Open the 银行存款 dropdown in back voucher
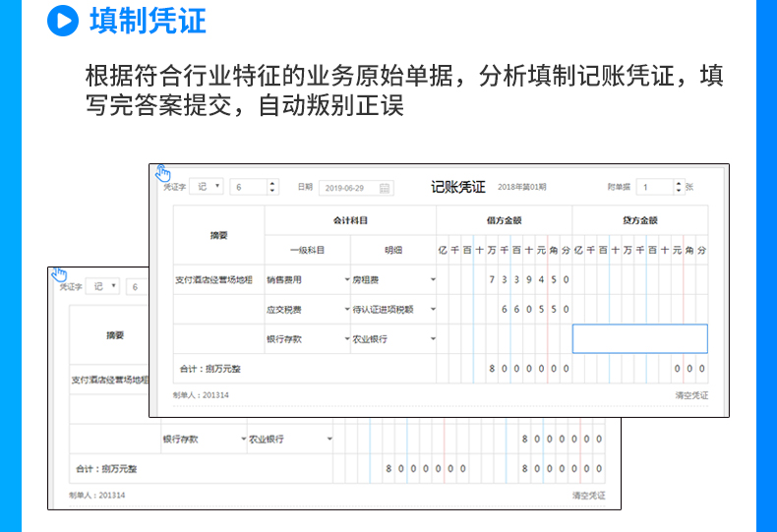 click(x=243, y=439)
